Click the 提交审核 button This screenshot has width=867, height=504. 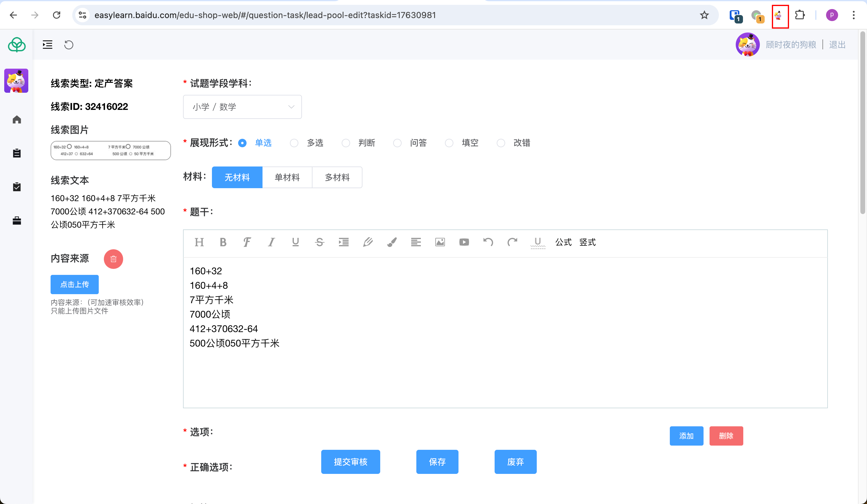[x=350, y=462]
